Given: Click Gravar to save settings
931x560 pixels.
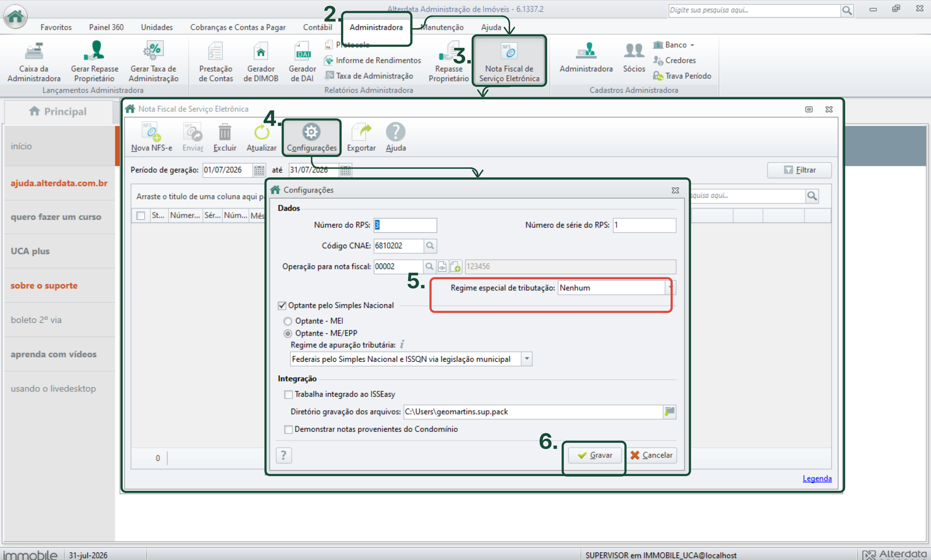Looking at the screenshot, I should coord(595,455).
